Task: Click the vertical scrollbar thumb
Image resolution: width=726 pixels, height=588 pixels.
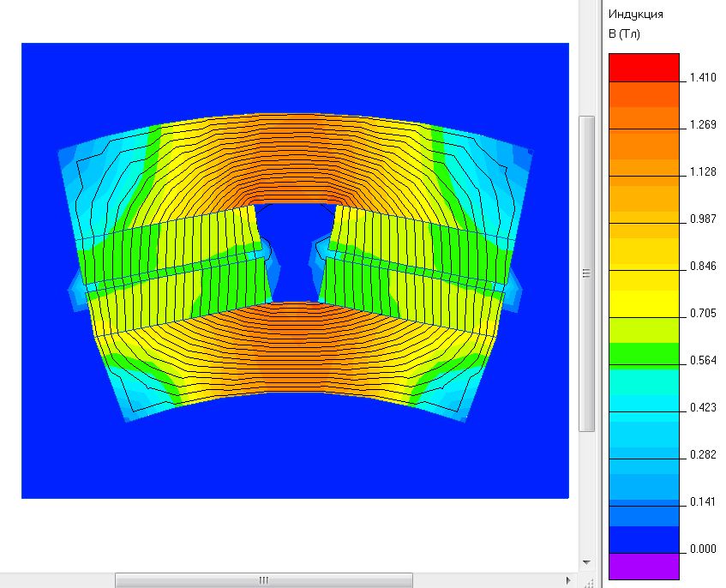Action: coord(586,273)
